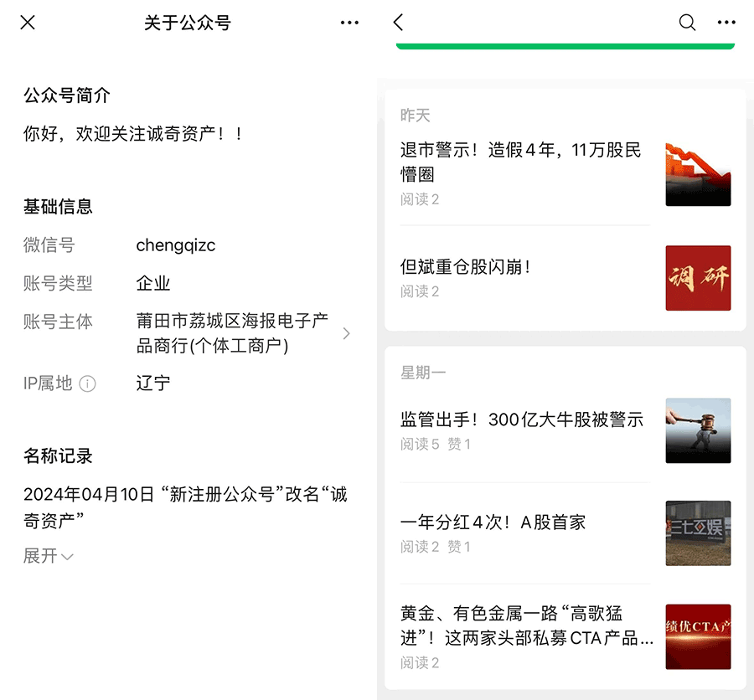Screen dimensions: 754x700
Task: Close the 关于公众号 page with X icon
Action: pos(28,22)
